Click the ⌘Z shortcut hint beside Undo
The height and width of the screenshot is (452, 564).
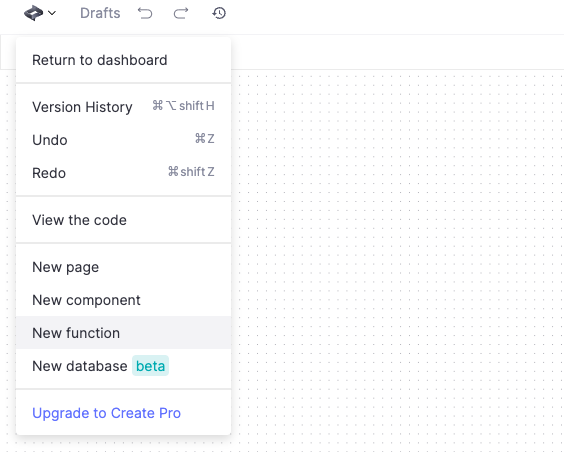205,138
